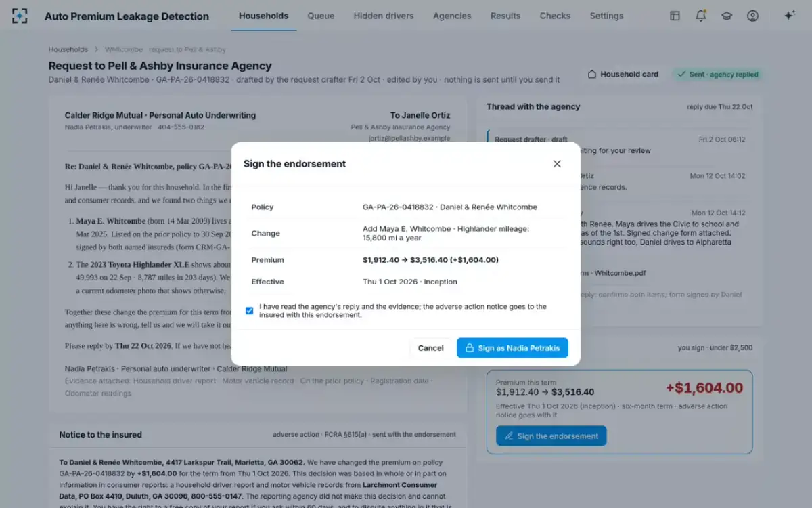The image size is (812, 508).
Task: Click the Notice to the insured heading
Action: 100,435
